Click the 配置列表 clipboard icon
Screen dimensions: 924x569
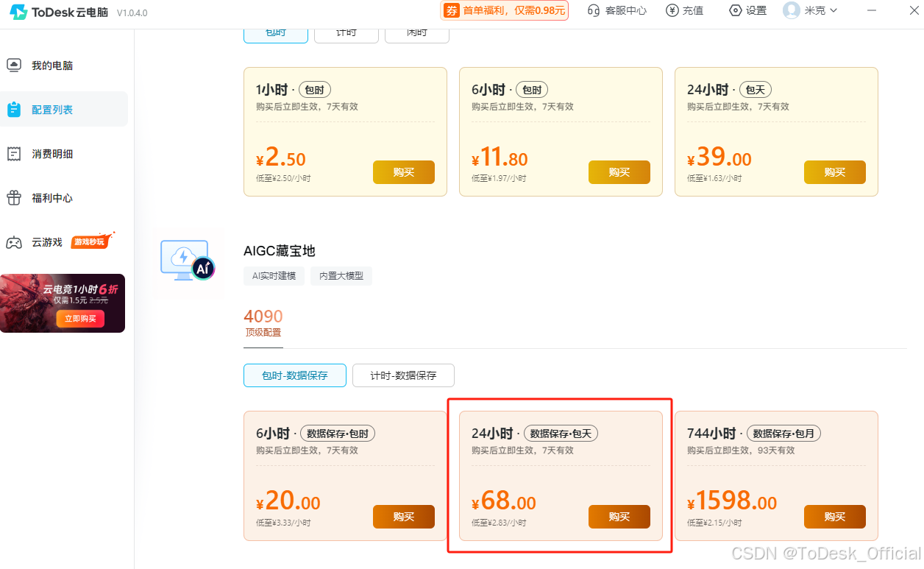(x=14, y=110)
